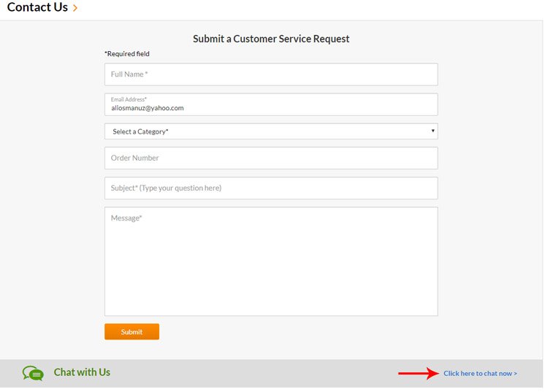Place cursor in the Message text area
This screenshot has width=548, height=392.
point(271,261)
